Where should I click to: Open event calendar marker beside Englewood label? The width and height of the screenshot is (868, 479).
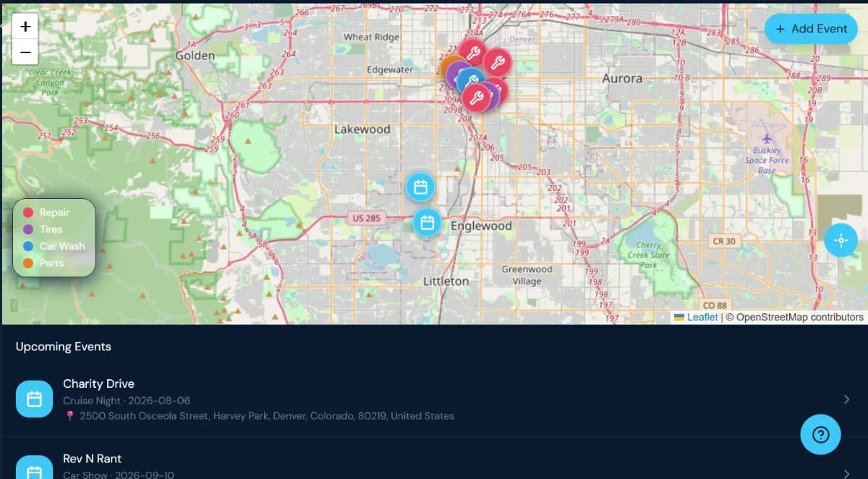pos(427,222)
